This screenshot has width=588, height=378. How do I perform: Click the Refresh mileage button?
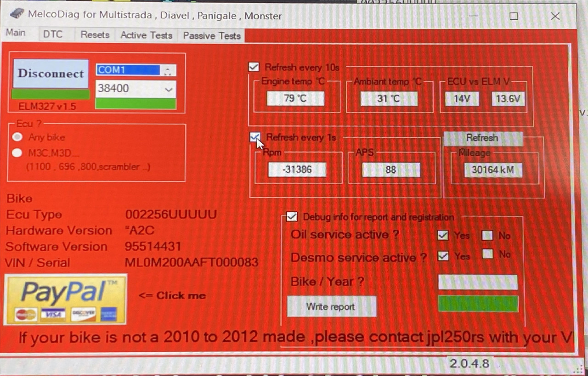[x=482, y=138]
